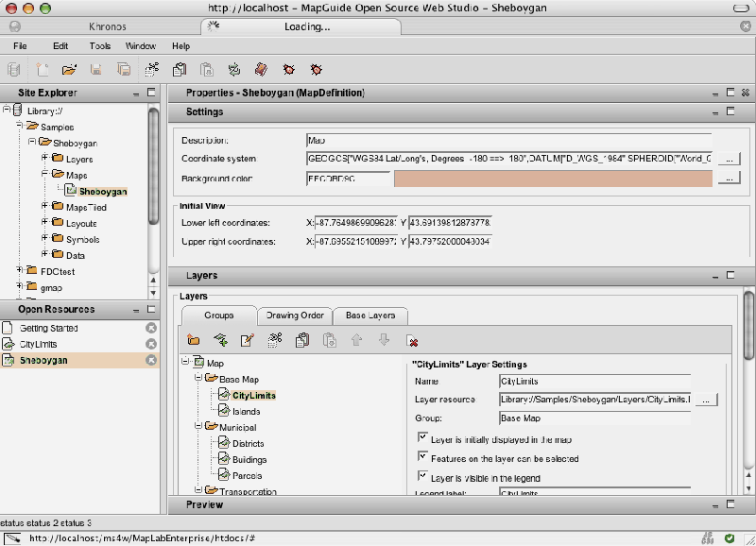The image size is (756, 546).
Task: Click the new document icon in main toolbar
Action: (x=43, y=69)
